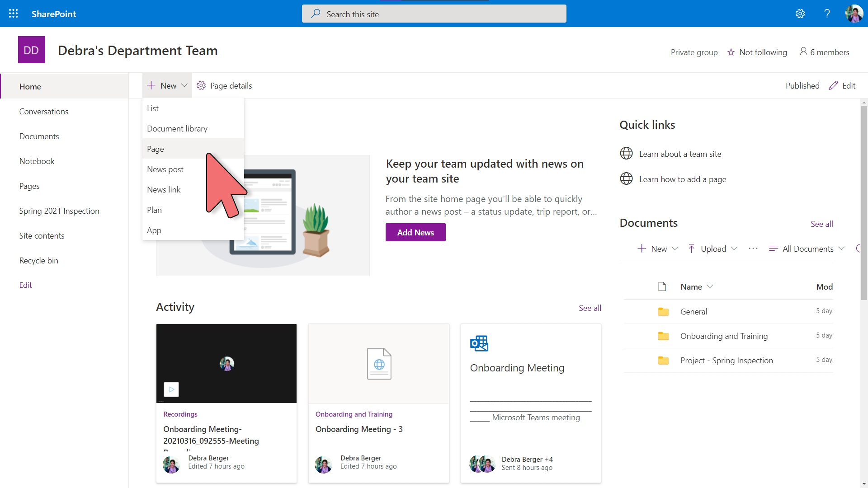The height and width of the screenshot is (488, 868).
Task: Open Learn about a team site link
Action: coord(680,154)
